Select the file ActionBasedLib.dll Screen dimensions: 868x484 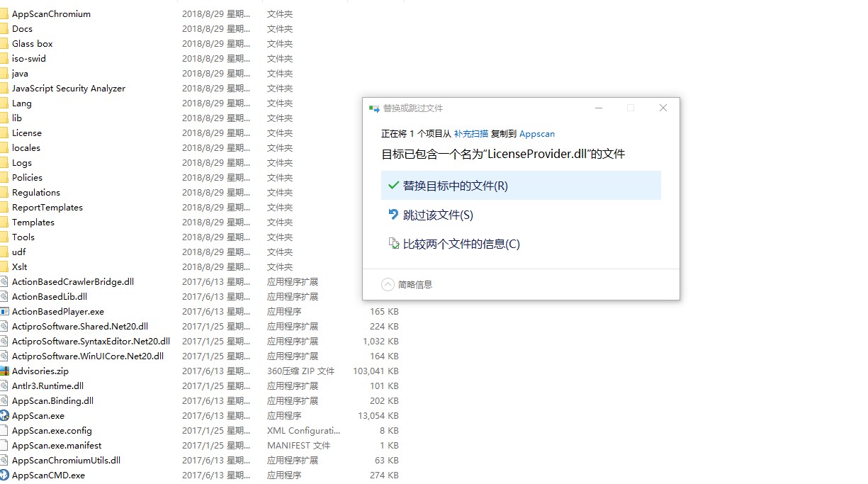tap(50, 296)
